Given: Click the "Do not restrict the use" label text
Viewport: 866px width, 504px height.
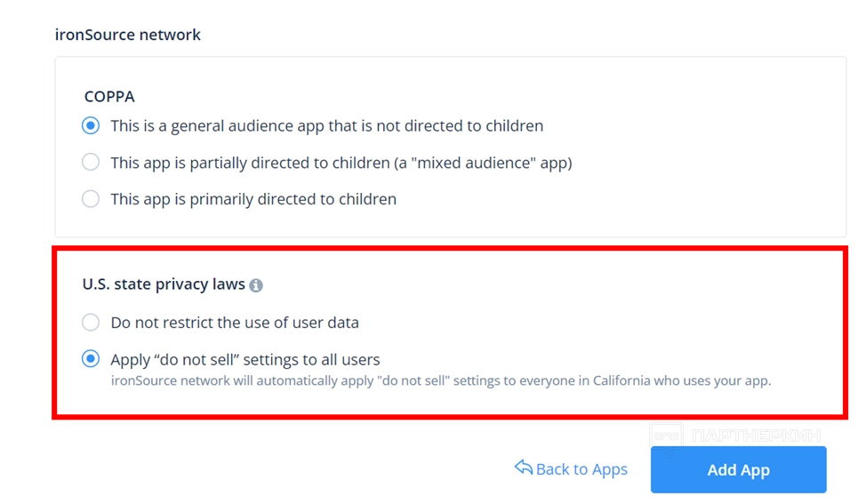Looking at the screenshot, I should tap(235, 322).
